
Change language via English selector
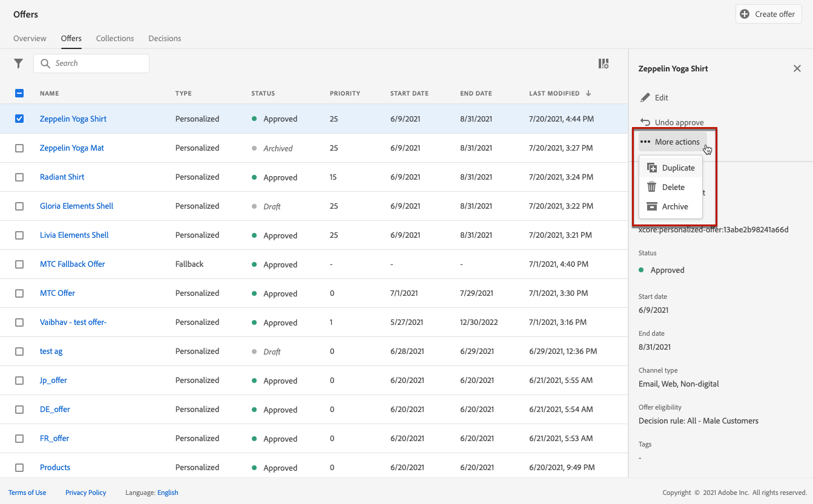tap(168, 493)
